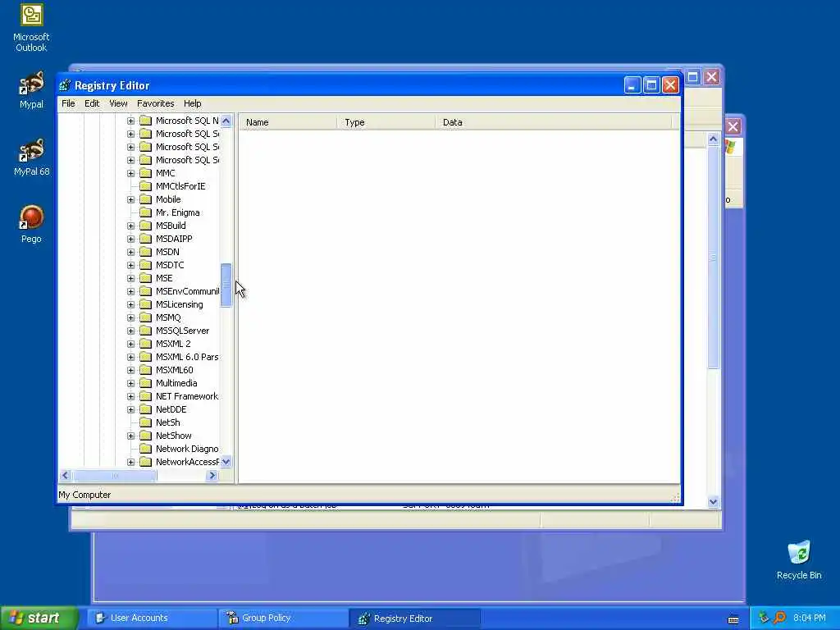This screenshot has width=840, height=630.
Task: Click the My Computer status bar text
Action: pyautogui.click(x=84, y=495)
